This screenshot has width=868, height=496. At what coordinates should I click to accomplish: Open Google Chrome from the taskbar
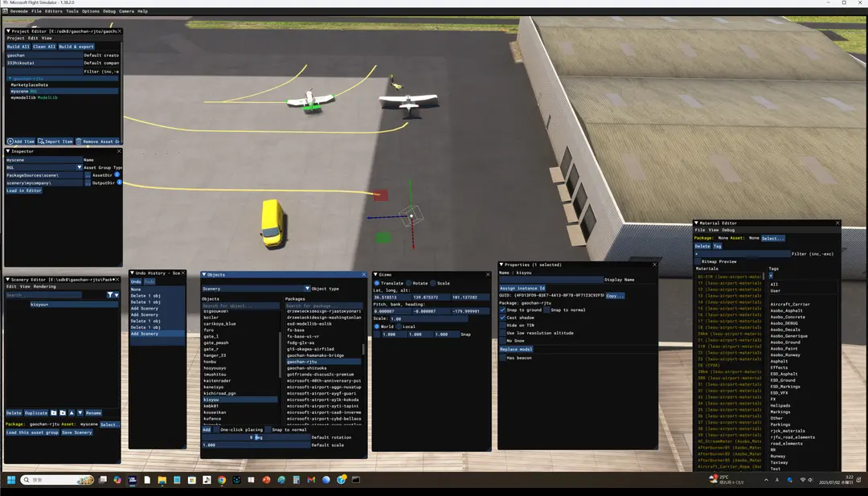222,480
